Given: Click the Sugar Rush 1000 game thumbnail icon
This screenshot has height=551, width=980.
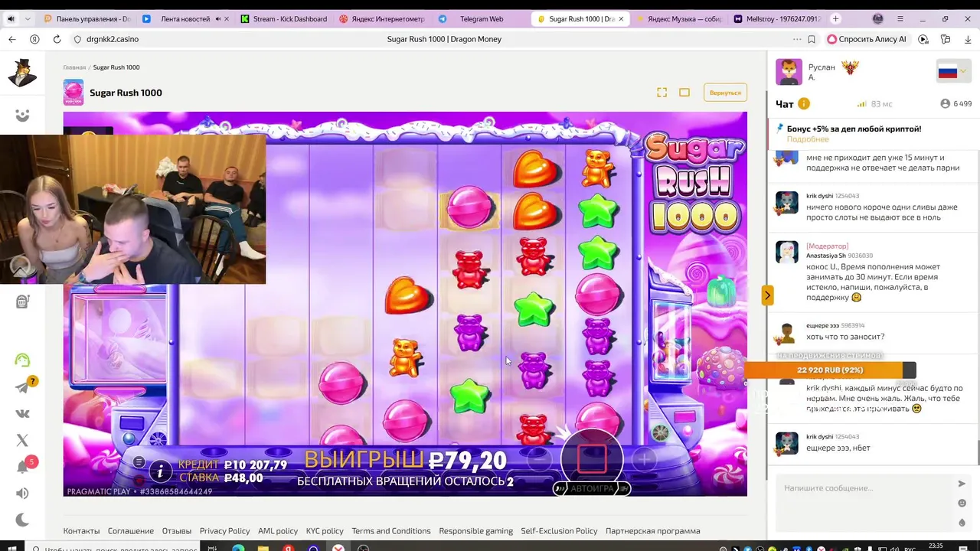Looking at the screenshot, I should coord(73,93).
